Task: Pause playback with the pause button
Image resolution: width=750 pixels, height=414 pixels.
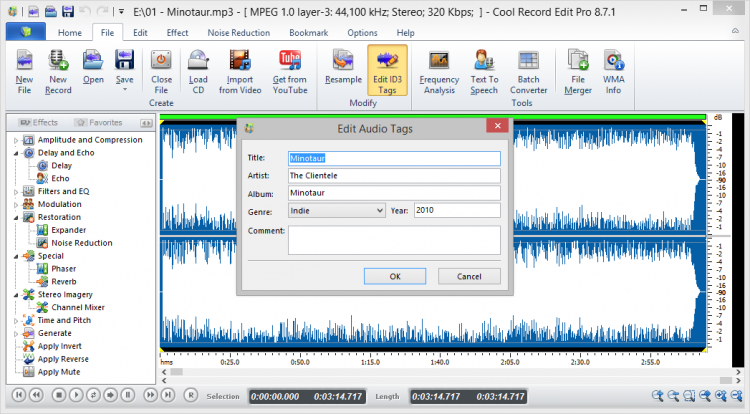Action: point(128,395)
